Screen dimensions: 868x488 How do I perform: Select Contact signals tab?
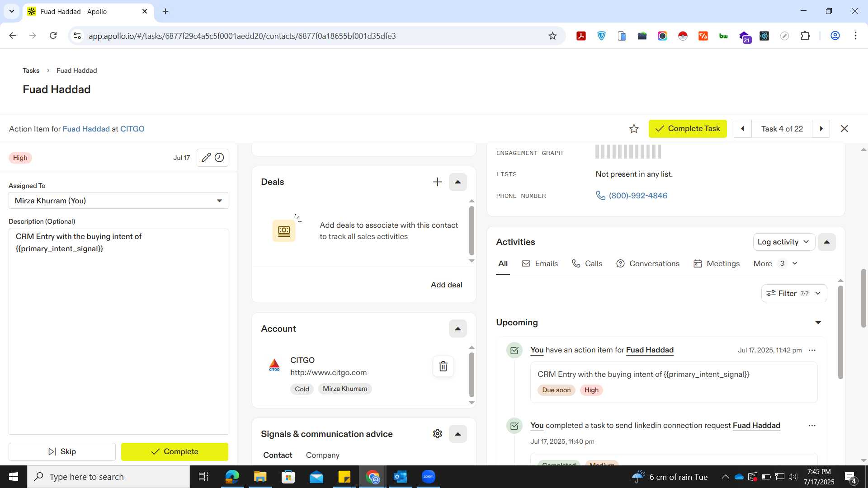pyautogui.click(x=278, y=455)
